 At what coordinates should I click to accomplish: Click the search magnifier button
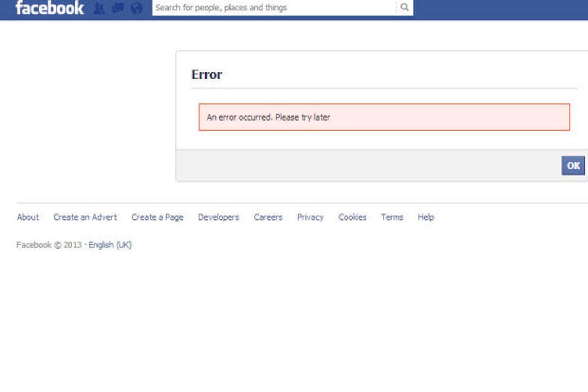[404, 7]
